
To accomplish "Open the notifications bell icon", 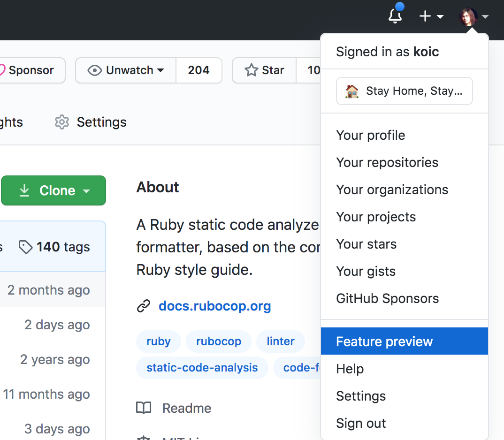I will tap(395, 15).
